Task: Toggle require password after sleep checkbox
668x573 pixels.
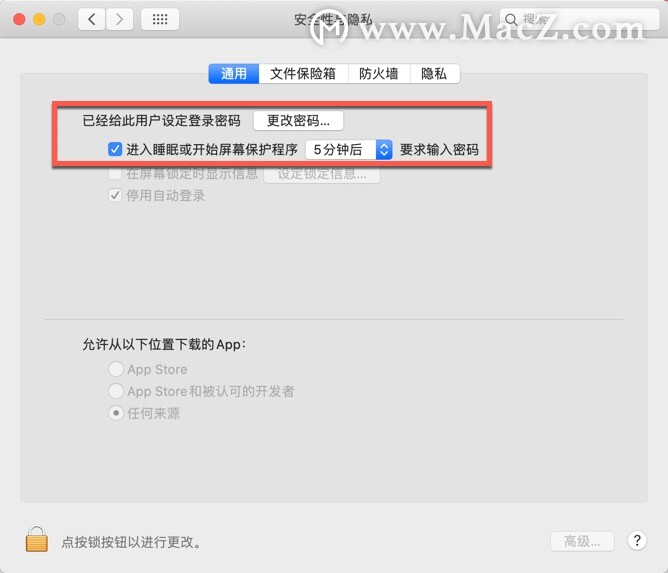Action: pos(115,150)
